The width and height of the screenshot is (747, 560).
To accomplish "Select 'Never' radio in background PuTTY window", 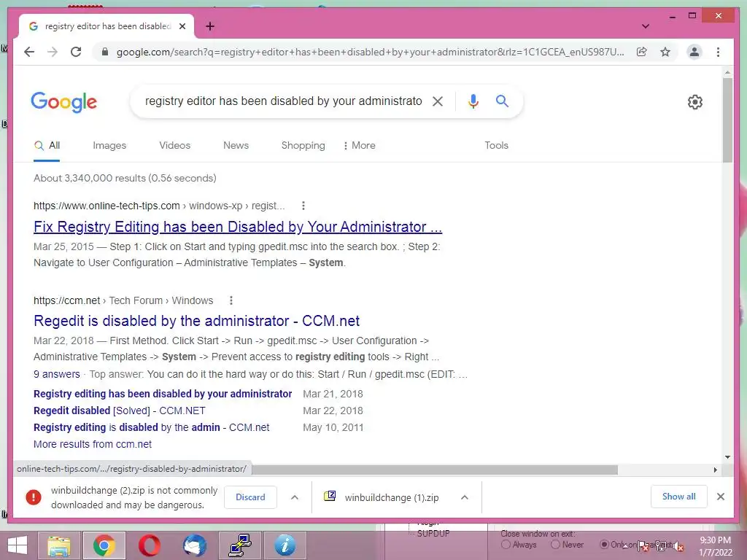I will click(555, 545).
